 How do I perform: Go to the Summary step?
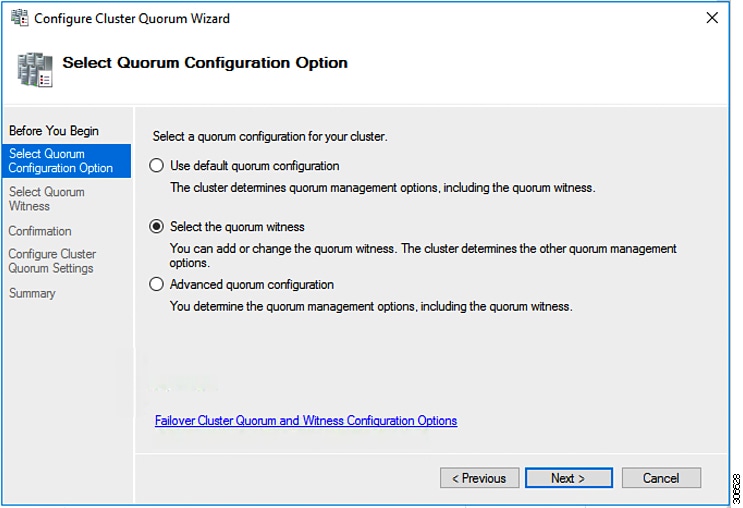[x=32, y=293]
